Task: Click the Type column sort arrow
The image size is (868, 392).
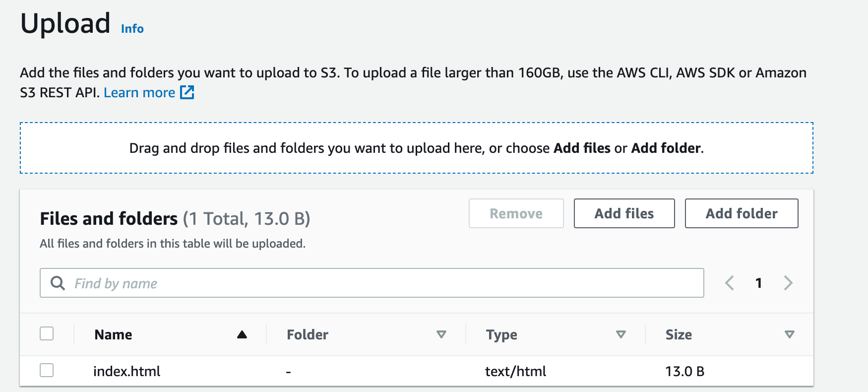Action: pos(620,334)
